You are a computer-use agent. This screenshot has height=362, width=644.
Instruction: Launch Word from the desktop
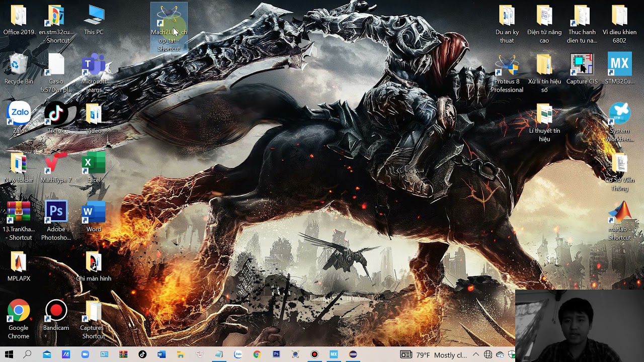94,217
